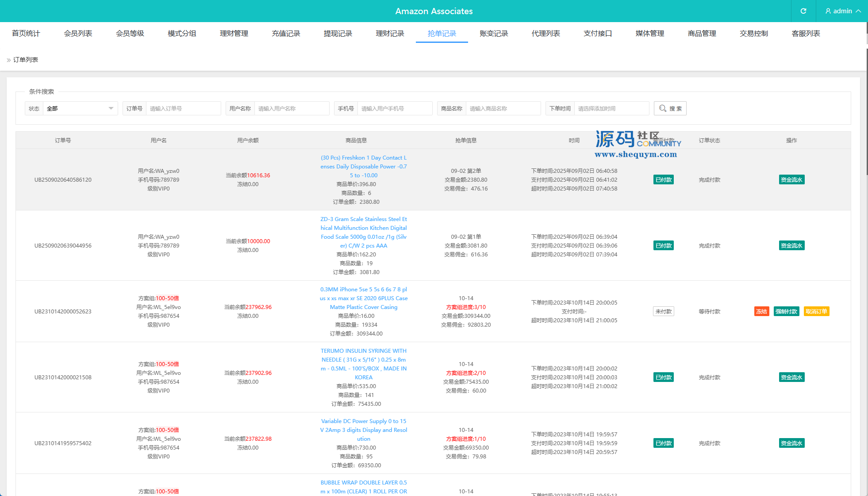Focus the 订单号 input field
Viewport: 868px width, 496px height.
tap(183, 108)
